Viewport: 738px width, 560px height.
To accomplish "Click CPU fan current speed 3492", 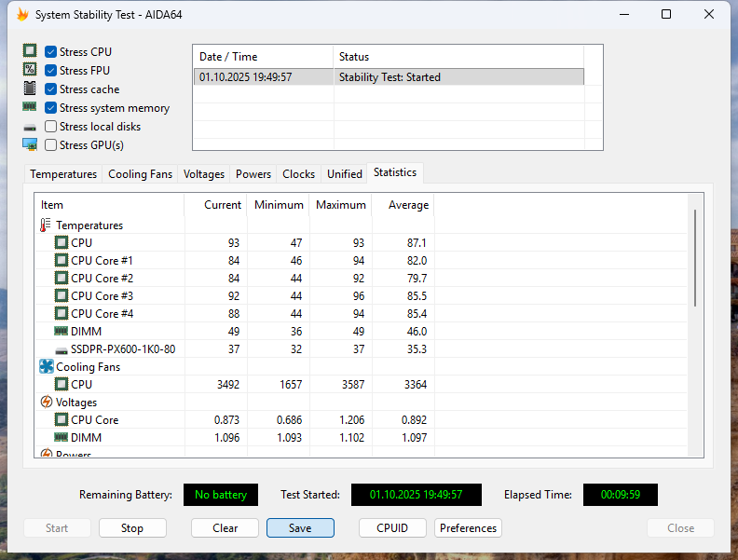I will coord(228,385).
